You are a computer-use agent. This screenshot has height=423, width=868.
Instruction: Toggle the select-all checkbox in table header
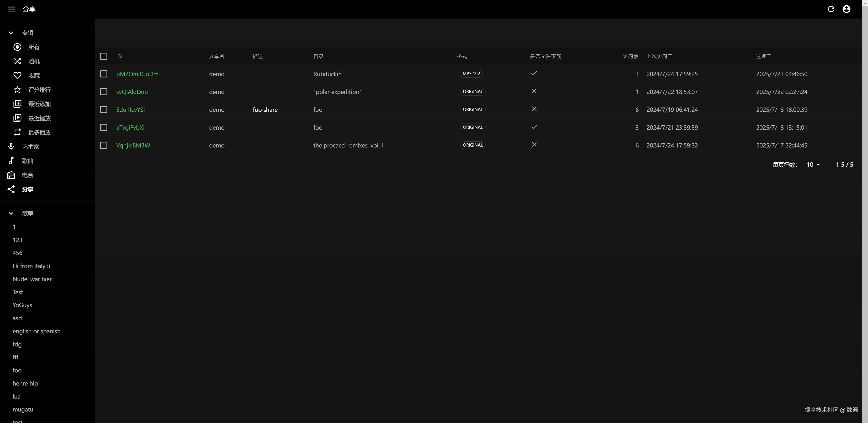coord(104,56)
